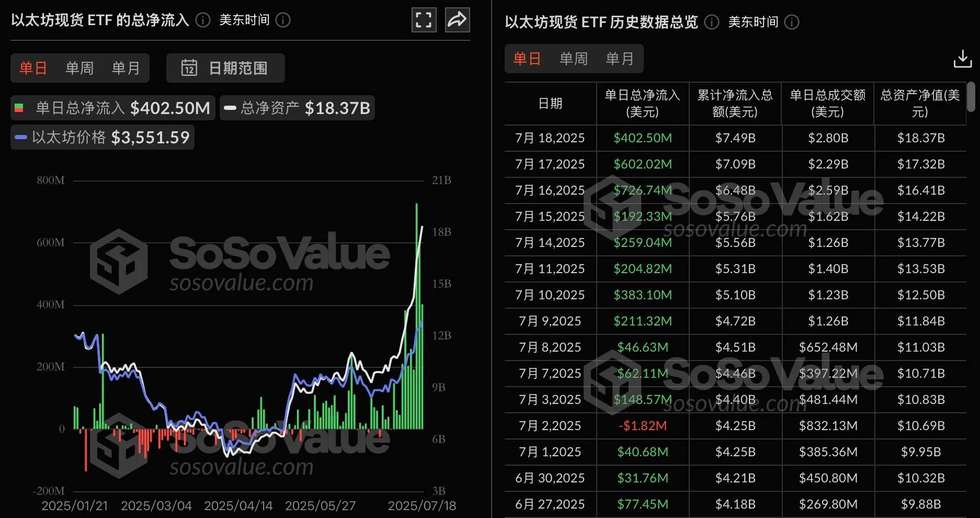Screen dimensions: 980x518
Task: Toggle 以太坊价格 line in chart legend
Action: (102, 137)
